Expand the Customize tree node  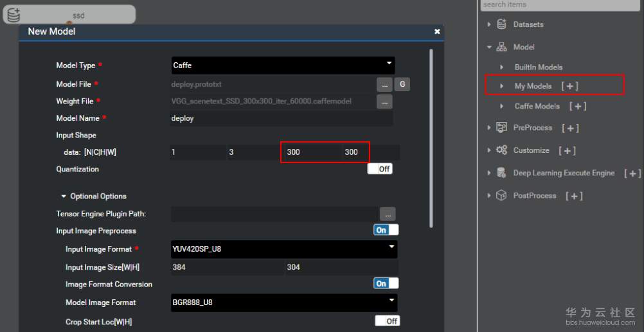pyautogui.click(x=488, y=150)
